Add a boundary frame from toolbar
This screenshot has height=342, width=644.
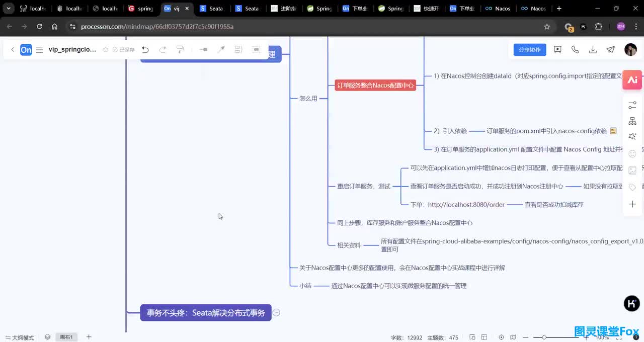[256, 49]
